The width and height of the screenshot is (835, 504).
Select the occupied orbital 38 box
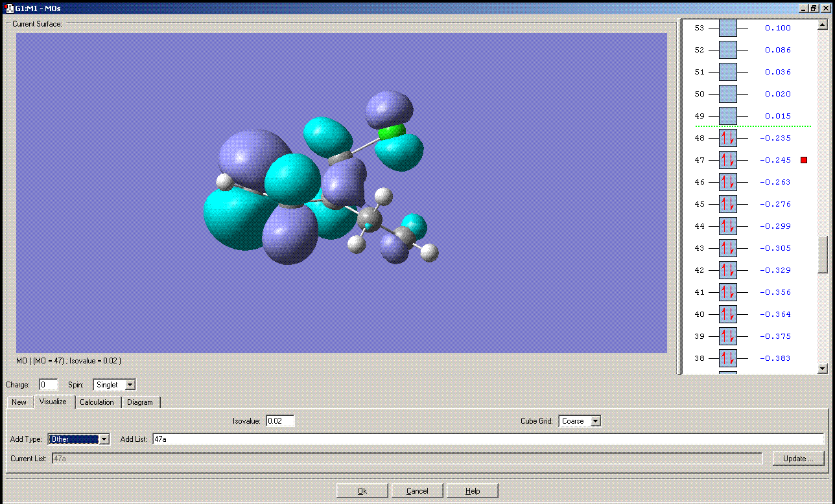click(729, 358)
